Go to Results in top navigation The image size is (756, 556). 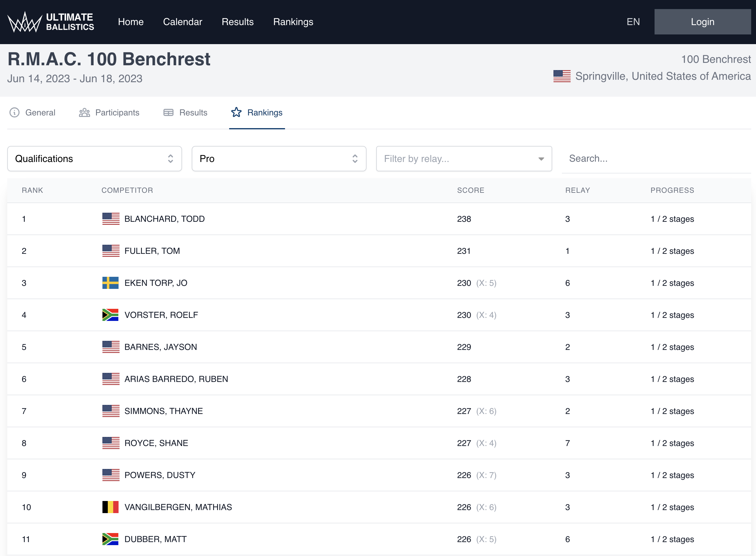[x=237, y=22]
